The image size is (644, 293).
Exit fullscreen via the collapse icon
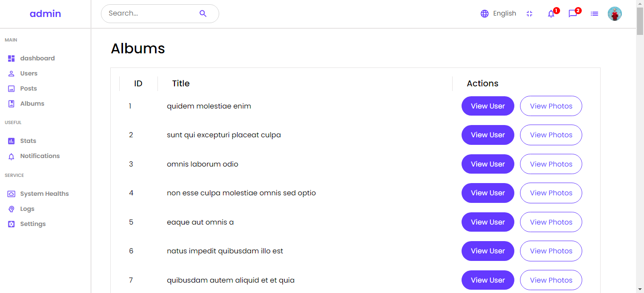[529, 14]
